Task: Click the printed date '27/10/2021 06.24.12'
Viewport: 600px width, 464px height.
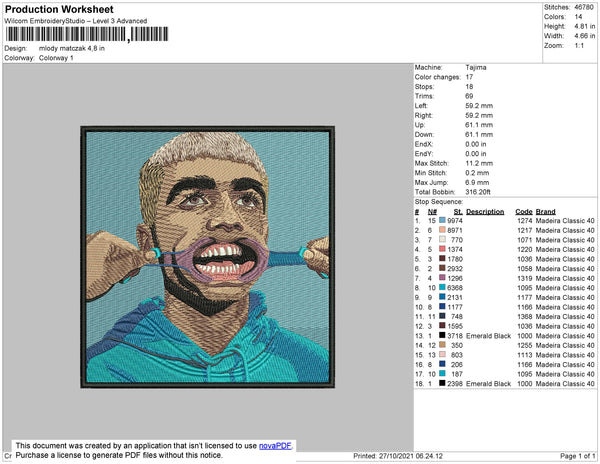Action: pos(411,456)
